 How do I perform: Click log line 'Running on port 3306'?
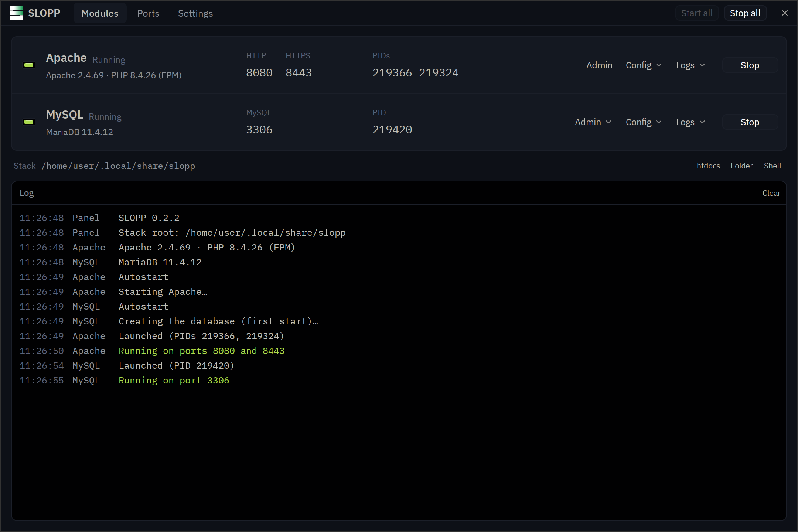(x=174, y=381)
